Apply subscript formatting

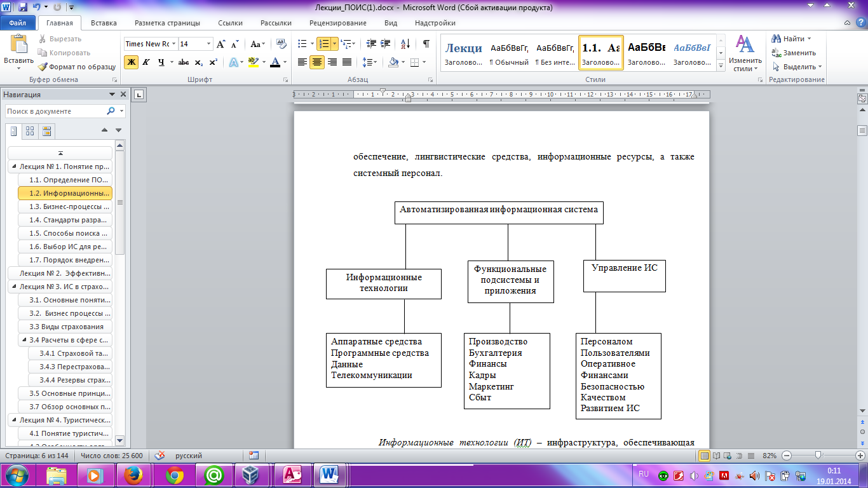click(198, 62)
